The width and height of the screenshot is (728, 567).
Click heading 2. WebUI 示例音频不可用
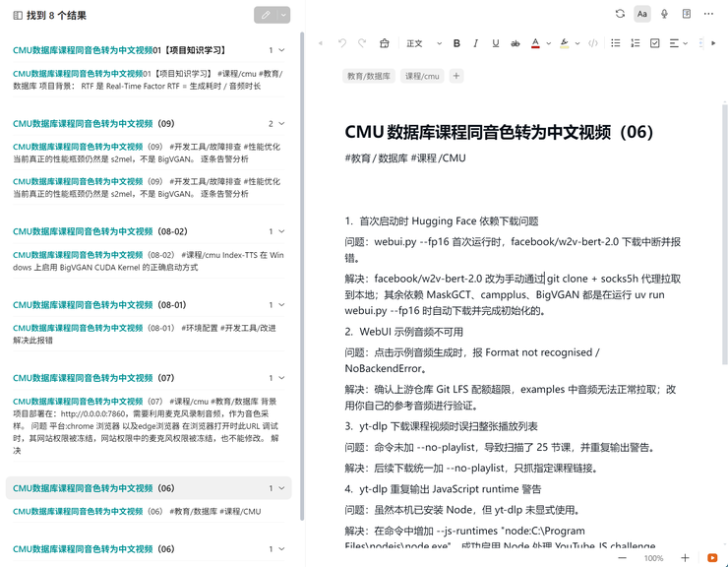click(404, 332)
